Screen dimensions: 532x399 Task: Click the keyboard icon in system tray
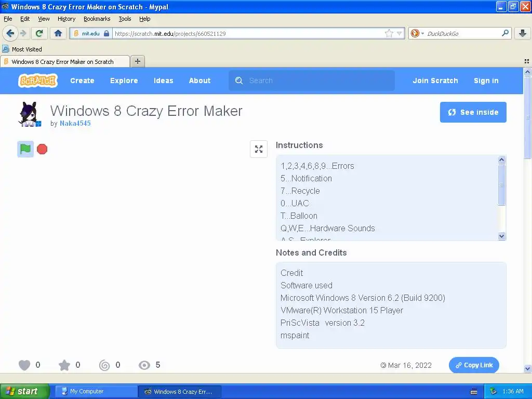point(474,392)
